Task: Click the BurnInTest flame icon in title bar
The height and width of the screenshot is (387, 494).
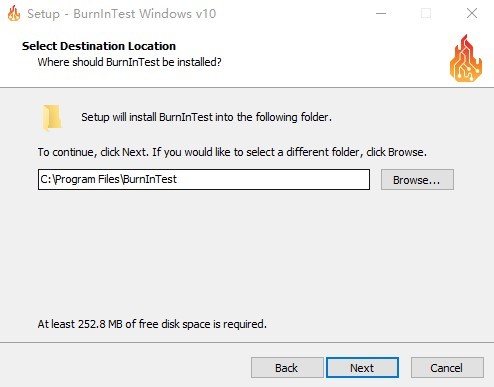Action: [14, 13]
